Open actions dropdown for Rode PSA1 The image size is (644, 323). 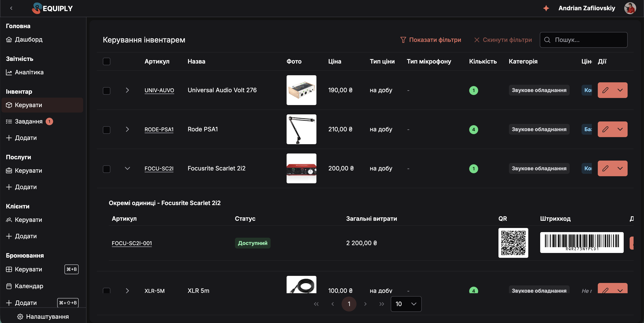(x=620, y=129)
